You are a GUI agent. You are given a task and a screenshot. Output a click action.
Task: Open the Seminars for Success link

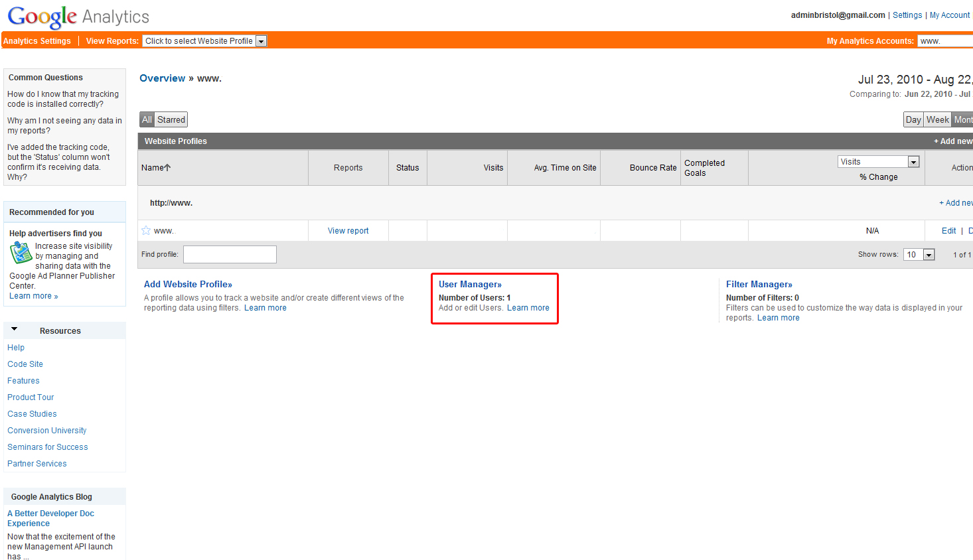(x=48, y=447)
